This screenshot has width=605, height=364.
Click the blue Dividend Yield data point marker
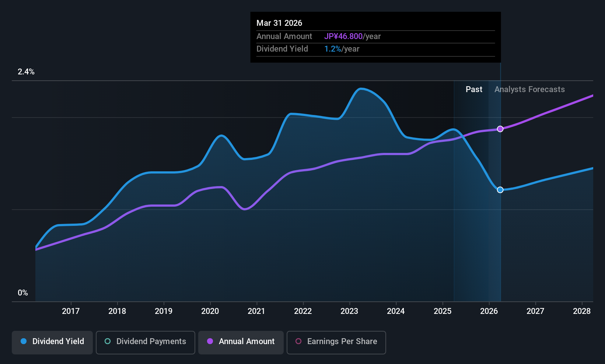pos(500,190)
